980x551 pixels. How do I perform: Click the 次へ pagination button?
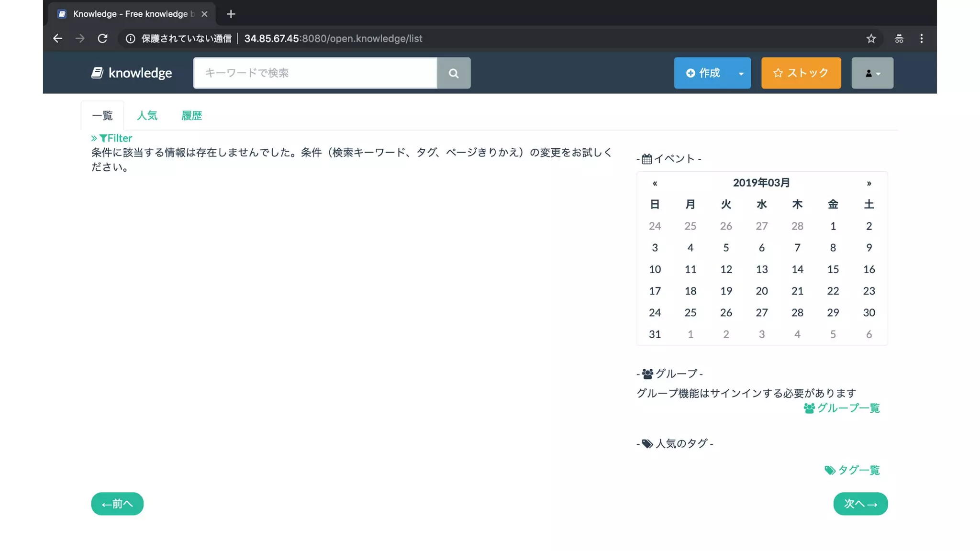(x=860, y=504)
